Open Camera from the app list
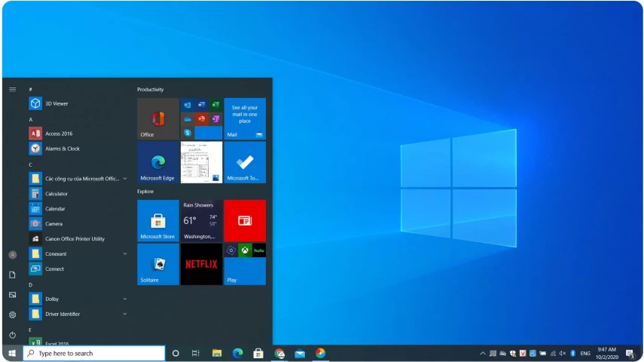 tap(78, 224)
